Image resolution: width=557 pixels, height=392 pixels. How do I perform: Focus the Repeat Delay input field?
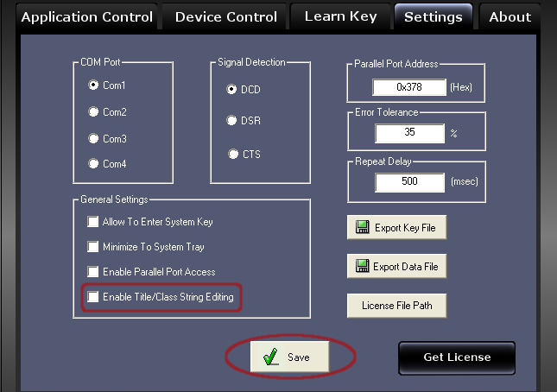pyautogui.click(x=409, y=182)
